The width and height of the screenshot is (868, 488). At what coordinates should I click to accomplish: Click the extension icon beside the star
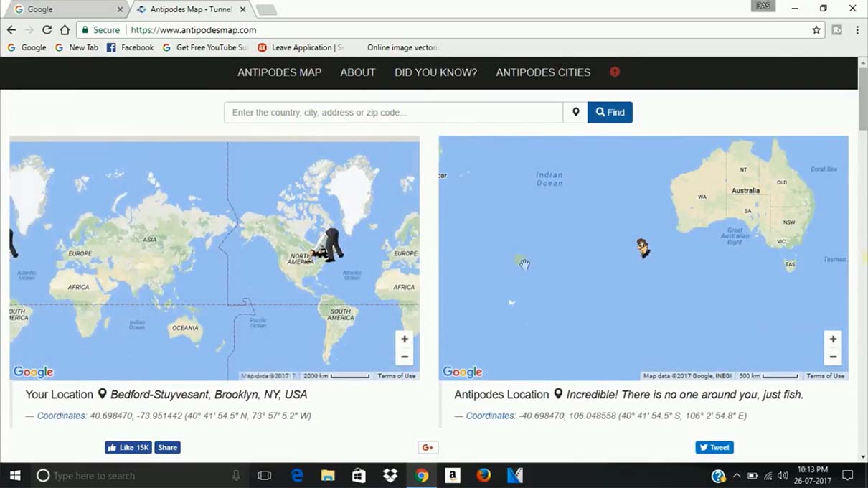(837, 30)
